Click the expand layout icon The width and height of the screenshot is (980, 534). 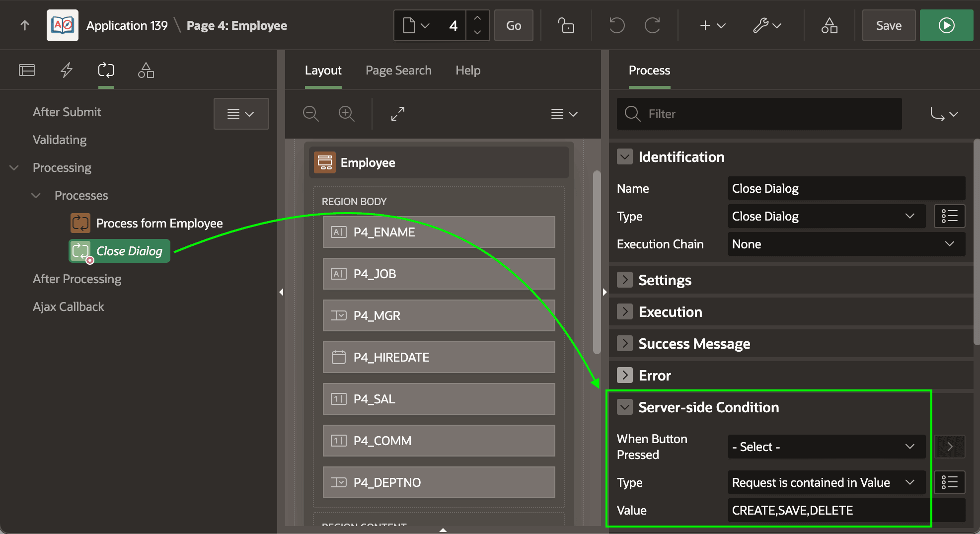coord(398,114)
